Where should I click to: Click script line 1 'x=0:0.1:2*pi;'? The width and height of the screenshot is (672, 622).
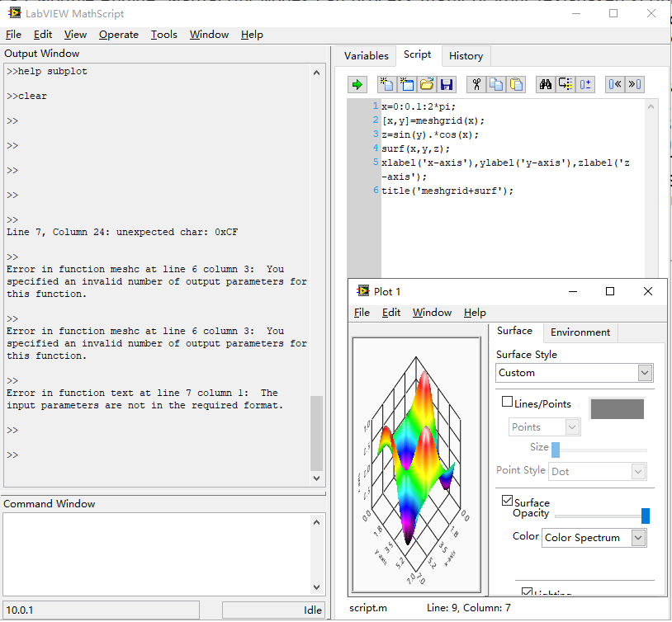(x=419, y=106)
